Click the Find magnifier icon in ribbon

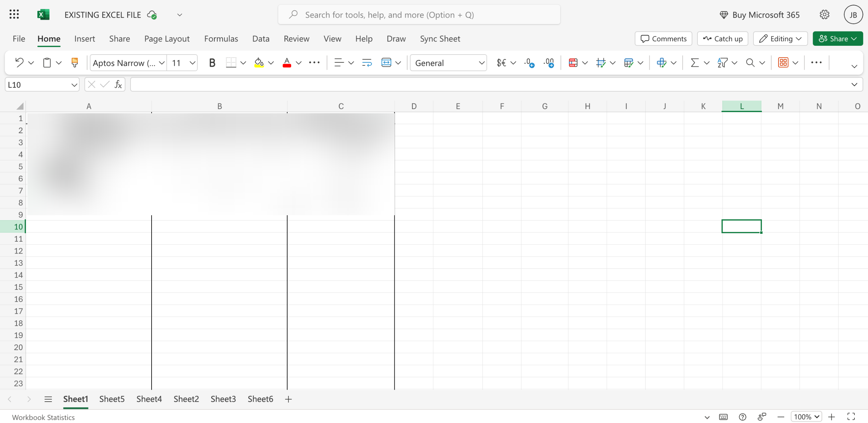pyautogui.click(x=750, y=63)
